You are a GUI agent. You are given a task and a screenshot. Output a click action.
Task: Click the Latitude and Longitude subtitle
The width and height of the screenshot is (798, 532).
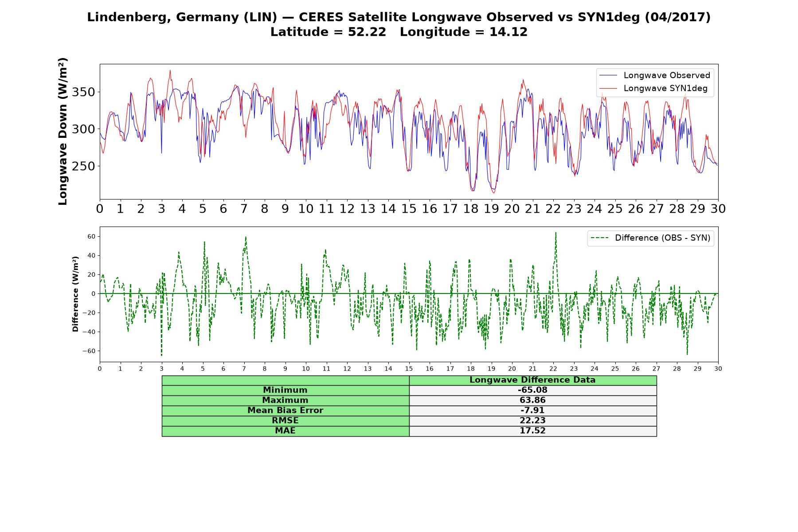point(399,32)
